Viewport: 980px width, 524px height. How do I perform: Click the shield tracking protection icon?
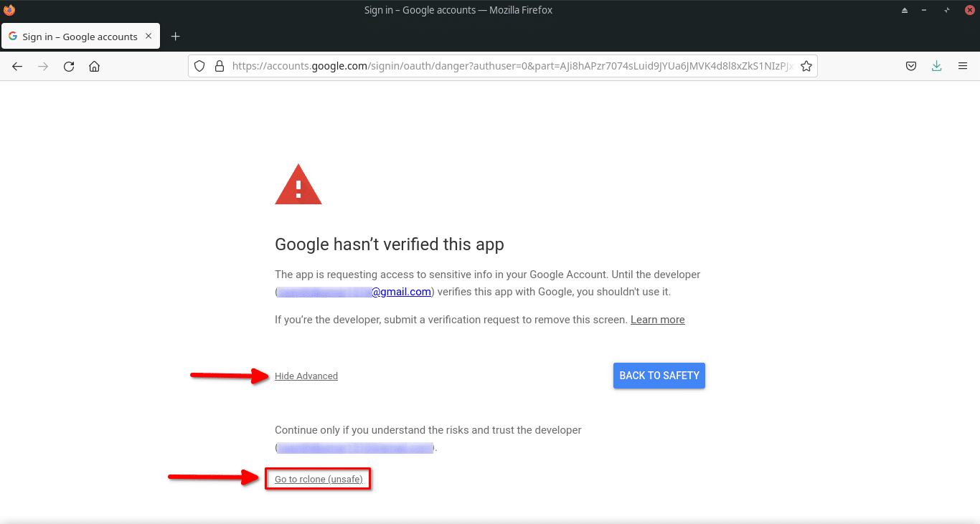click(x=200, y=66)
